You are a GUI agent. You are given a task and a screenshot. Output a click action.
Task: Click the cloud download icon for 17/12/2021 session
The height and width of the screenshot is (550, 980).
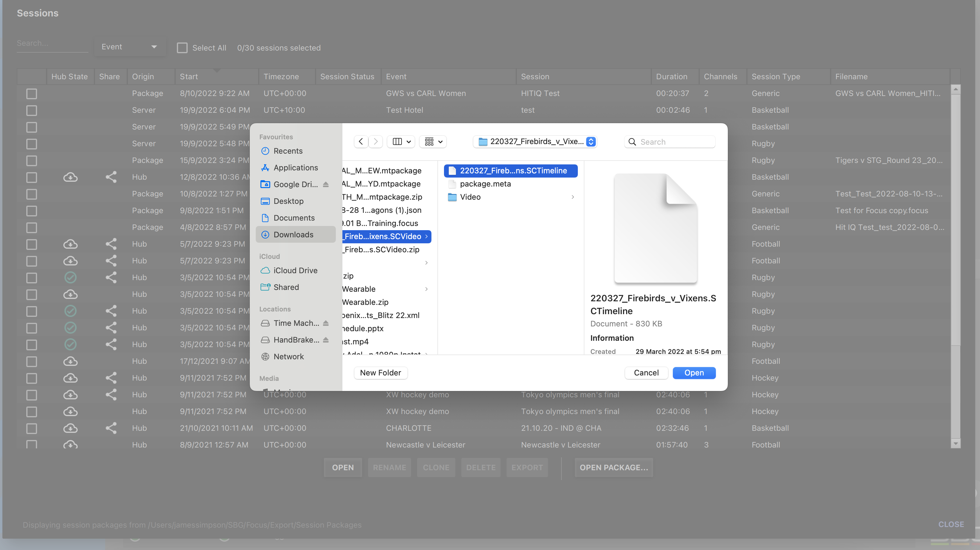click(71, 361)
